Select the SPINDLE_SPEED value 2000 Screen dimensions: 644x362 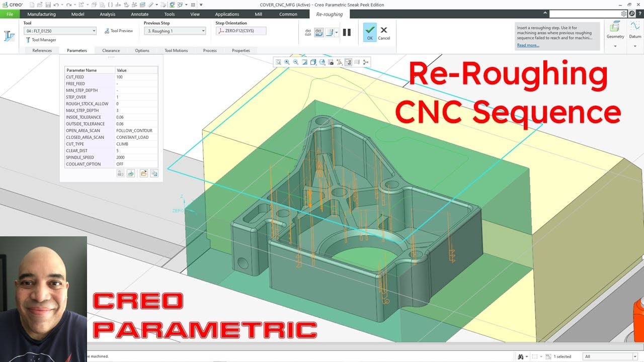[136, 157]
